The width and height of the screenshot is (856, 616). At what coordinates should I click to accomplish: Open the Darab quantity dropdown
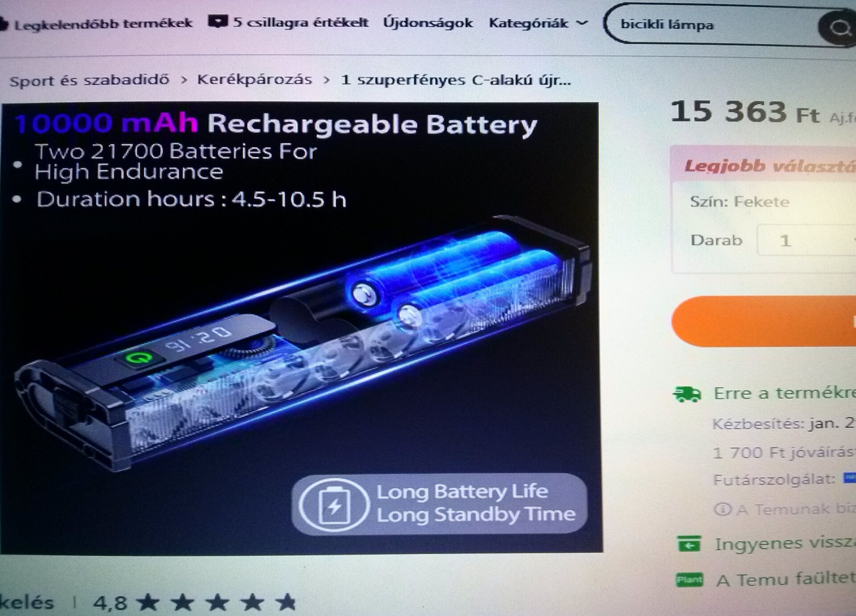click(806, 240)
